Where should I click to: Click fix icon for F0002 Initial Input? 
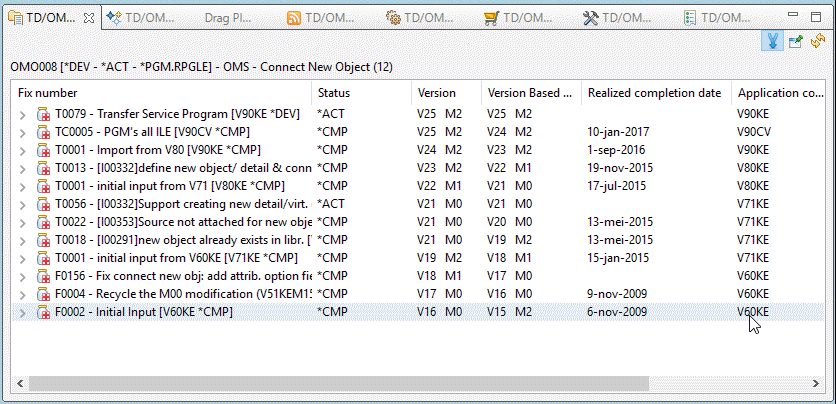click(44, 312)
